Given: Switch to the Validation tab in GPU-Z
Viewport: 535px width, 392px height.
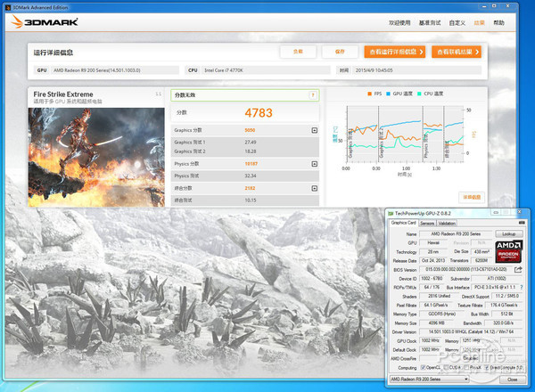Looking at the screenshot, I should (447, 224).
